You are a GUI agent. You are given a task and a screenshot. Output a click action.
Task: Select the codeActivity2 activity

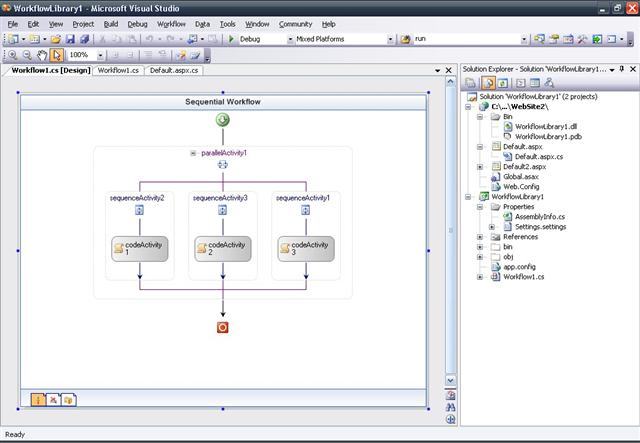(x=223, y=249)
